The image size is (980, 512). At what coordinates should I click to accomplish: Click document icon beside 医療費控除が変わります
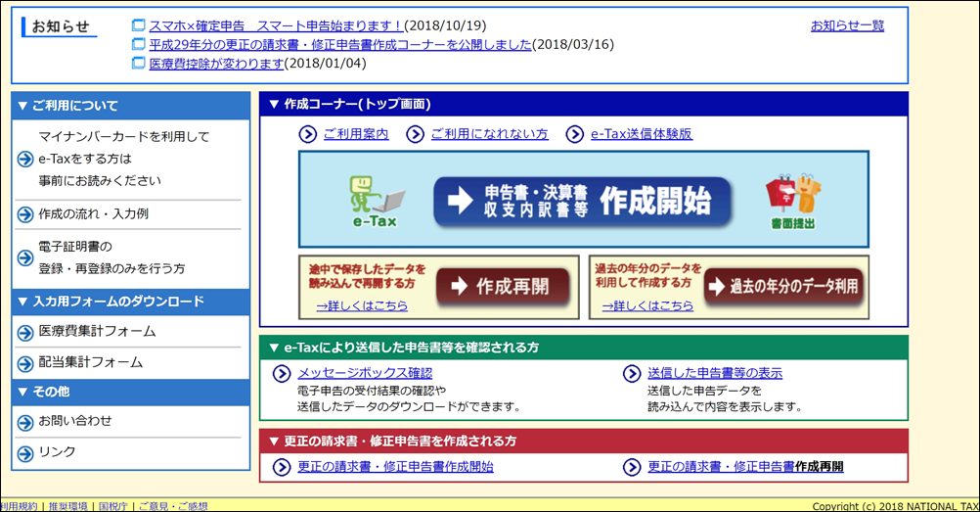(138, 64)
